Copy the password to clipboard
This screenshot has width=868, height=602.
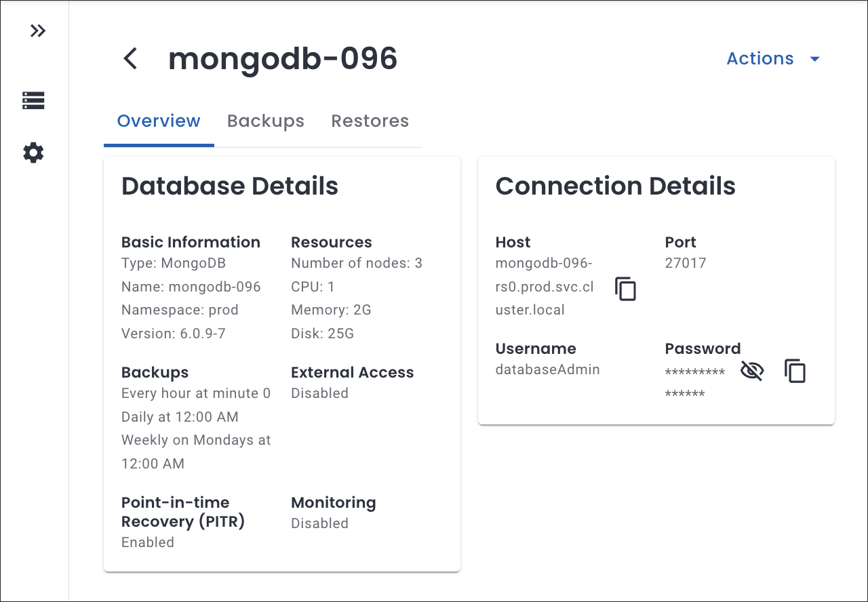point(795,372)
